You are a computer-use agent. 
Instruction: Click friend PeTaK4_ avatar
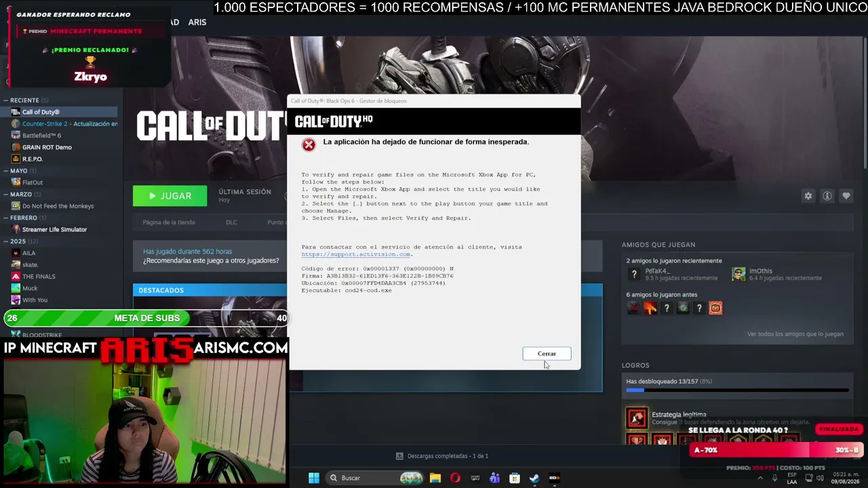click(x=634, y=274)
